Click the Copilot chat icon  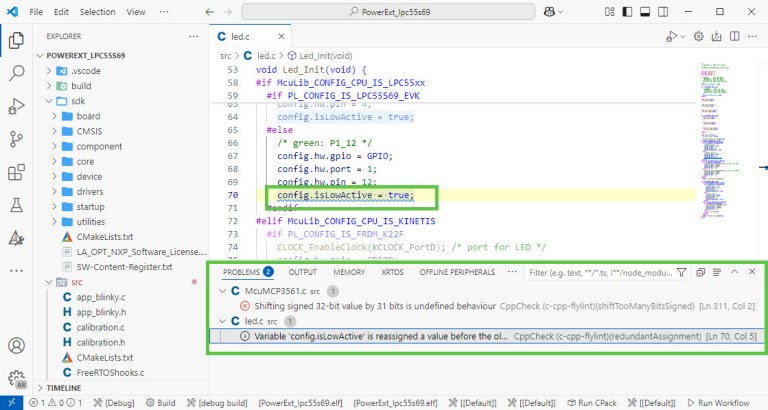coord(550,12)
